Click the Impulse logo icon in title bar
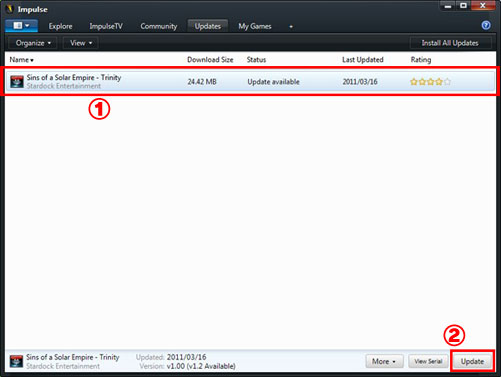This screenshot has width=501, height=377. 10,9
